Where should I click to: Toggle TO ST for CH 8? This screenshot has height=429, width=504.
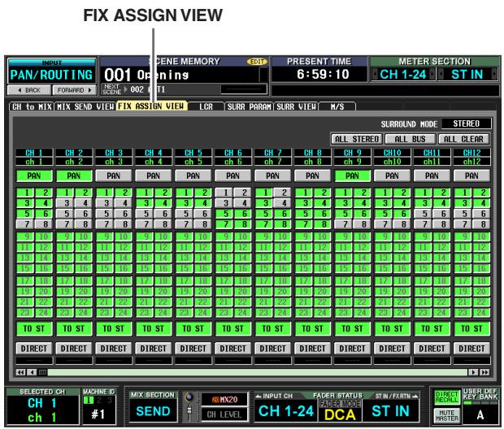[312, 328]
